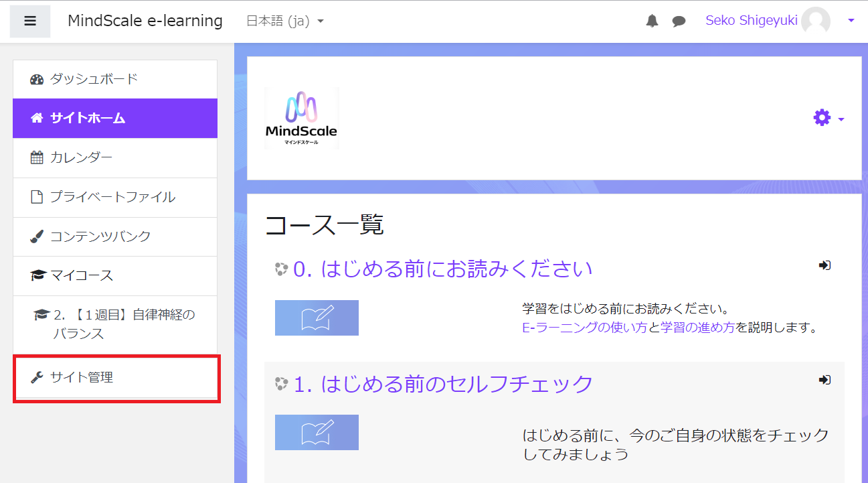Screen dimensions: 868x483
Task: Click course 0 book thumbnail image
Action: point(317,318)
